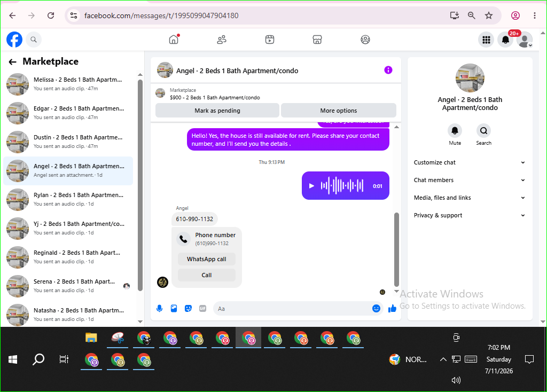
Task: Pick a GIF with the GIF icon
Action: click(202, 308)
